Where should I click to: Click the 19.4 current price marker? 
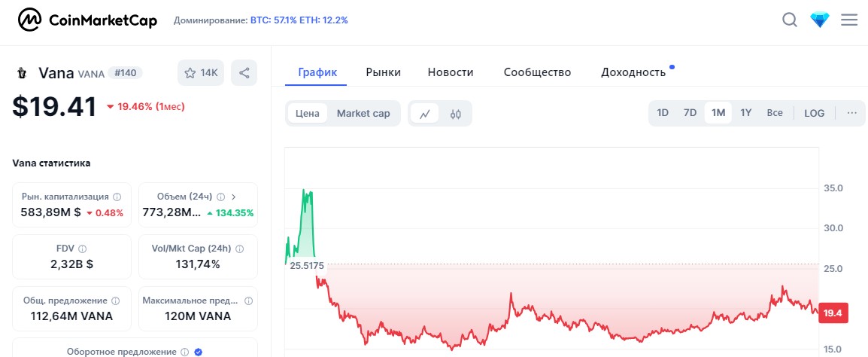[x=833, y=313]
